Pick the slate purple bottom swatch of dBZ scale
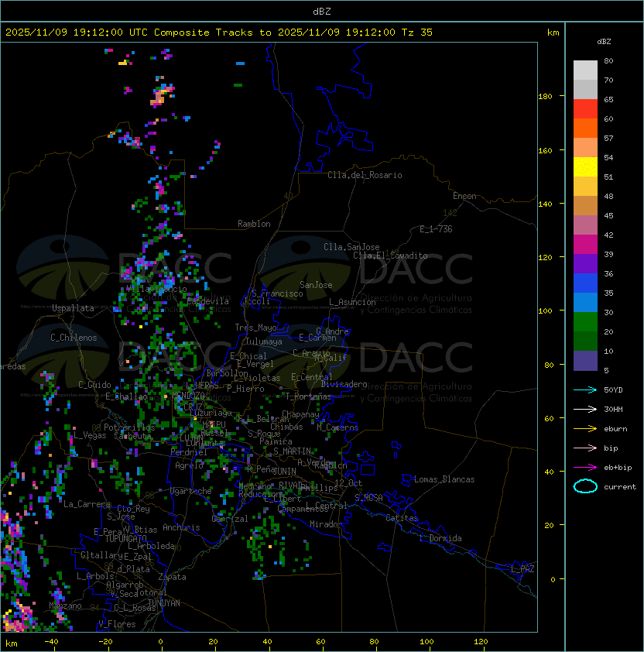Screen dimensions: 644x652 click(585, 361)
